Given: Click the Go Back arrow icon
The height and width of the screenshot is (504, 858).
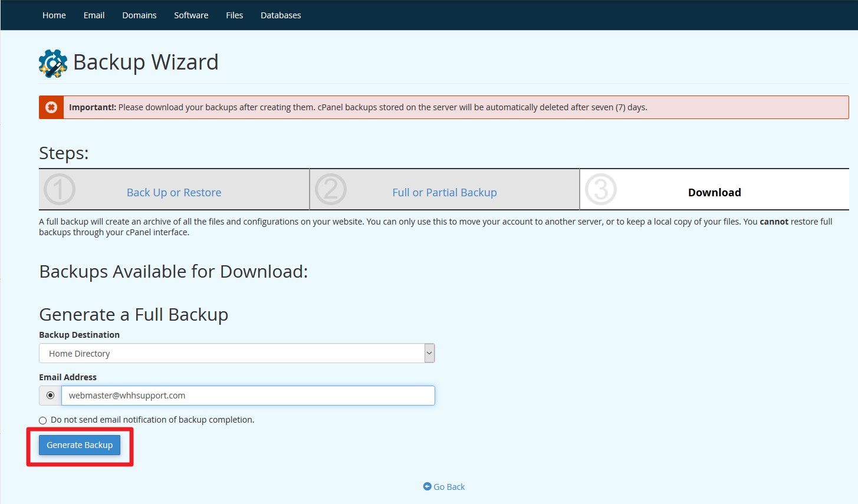Looking at the screenshot, I should click(428, 486).
